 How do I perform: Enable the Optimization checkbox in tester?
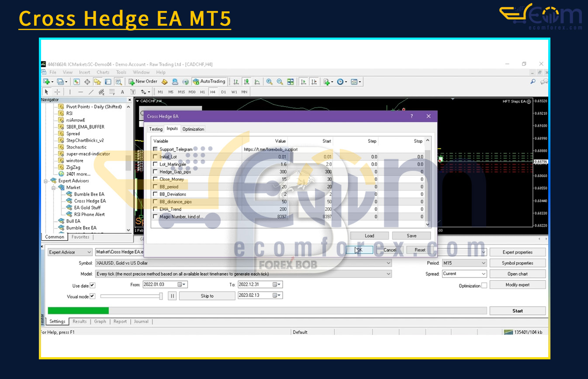484,286
